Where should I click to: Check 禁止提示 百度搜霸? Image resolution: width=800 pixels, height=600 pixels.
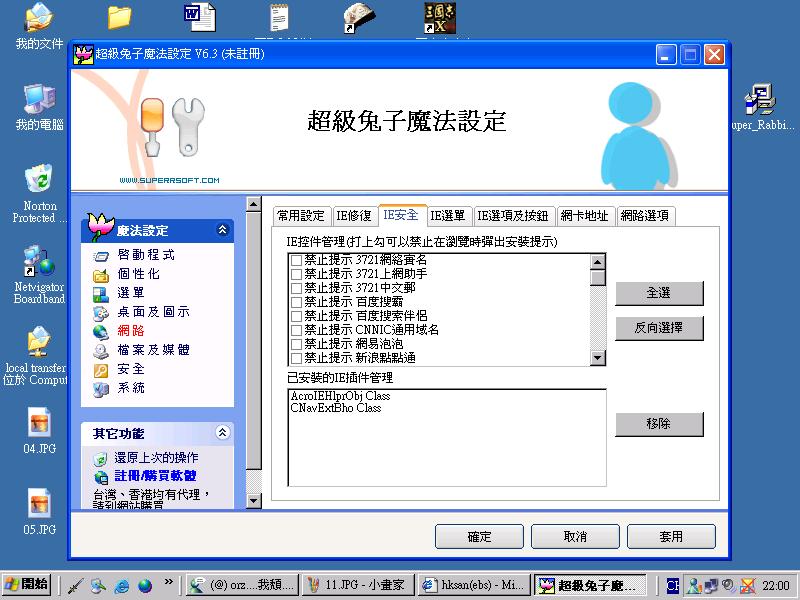pyautogui.click(x=296, y=302)
